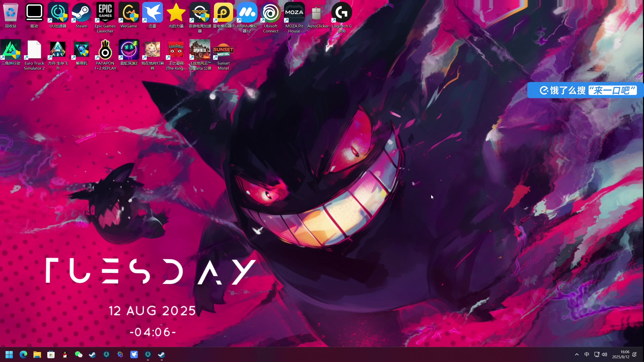644x362 pixels.
Task: Launch Epic Games Launcher desktop icon
Action: click(105, 18)
